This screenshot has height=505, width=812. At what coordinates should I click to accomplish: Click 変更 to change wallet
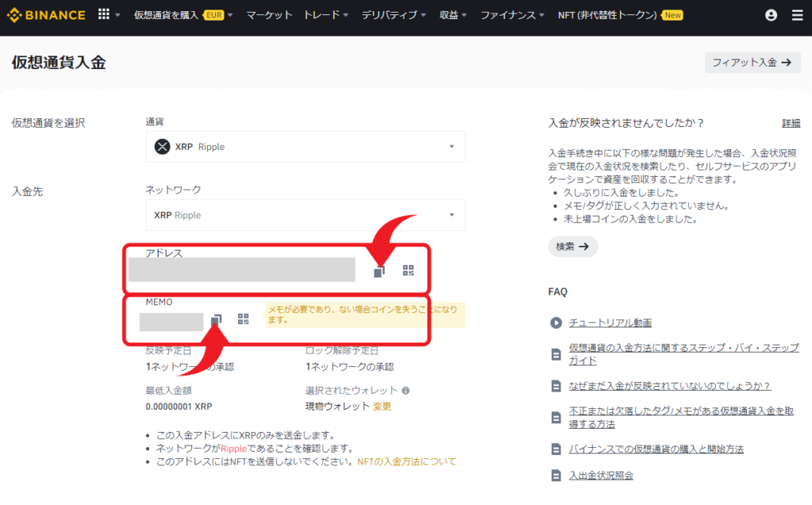[382, 407]
